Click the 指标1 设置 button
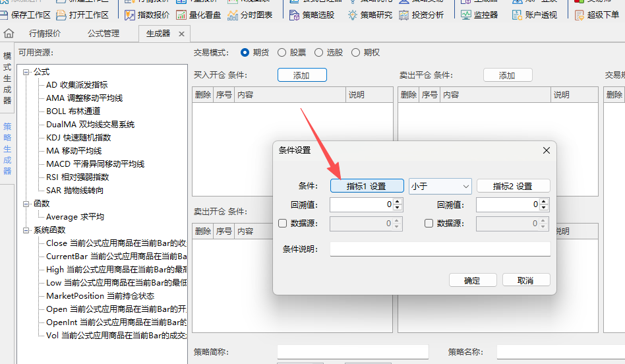Viewport: 625px width, 364px height. click(367, 187)
